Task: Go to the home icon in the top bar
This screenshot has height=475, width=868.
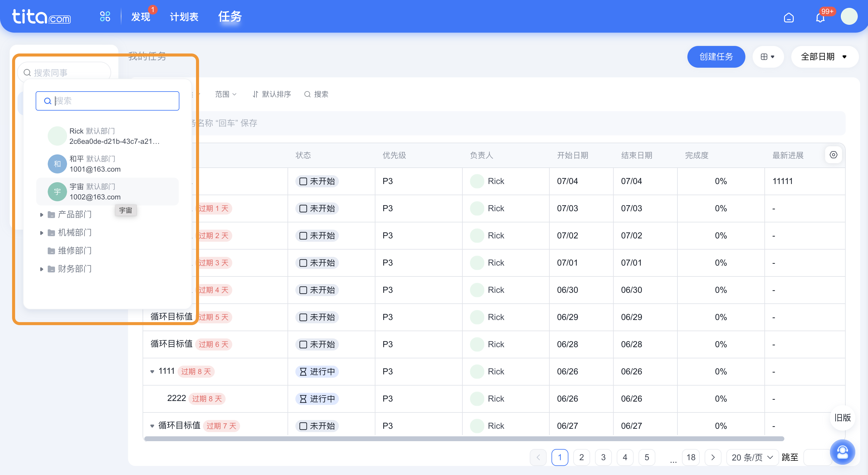Action: 789,17
